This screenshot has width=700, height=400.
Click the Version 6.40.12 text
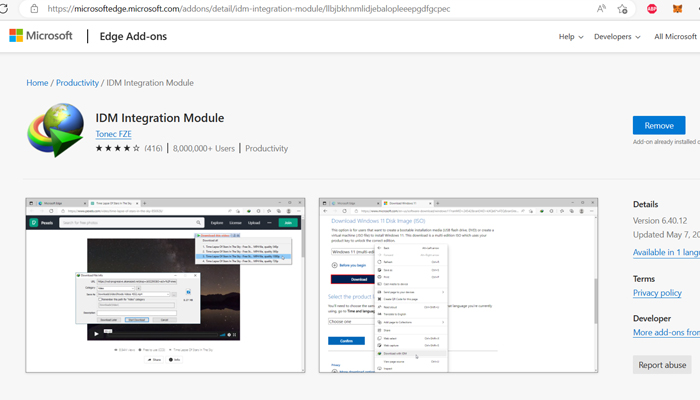pos(660,221)
